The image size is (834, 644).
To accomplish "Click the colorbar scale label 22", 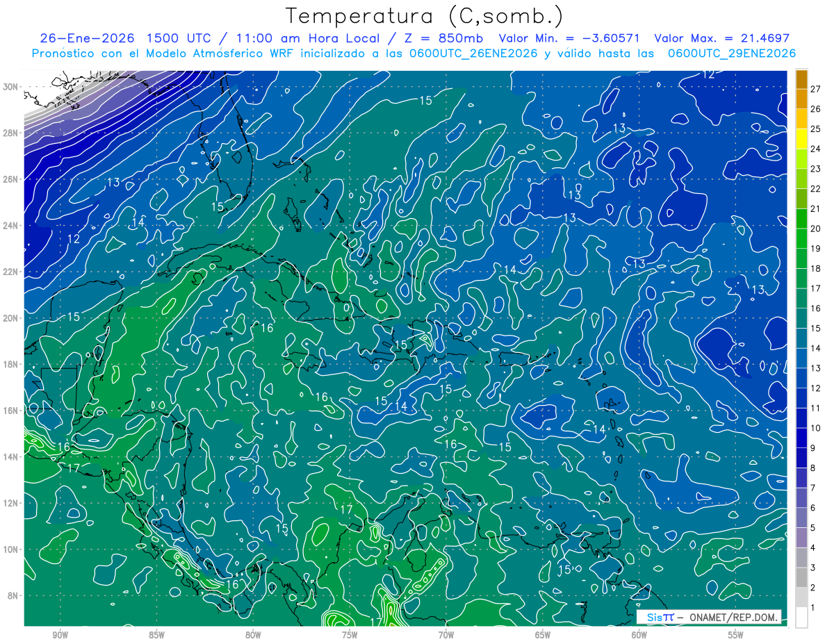I will [815, 189].
